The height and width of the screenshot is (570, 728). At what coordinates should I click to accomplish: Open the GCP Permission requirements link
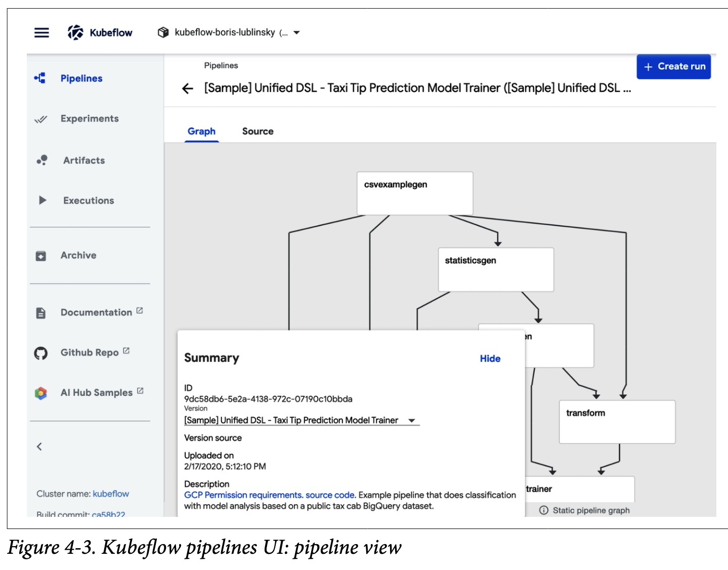(x=243, y=495)
